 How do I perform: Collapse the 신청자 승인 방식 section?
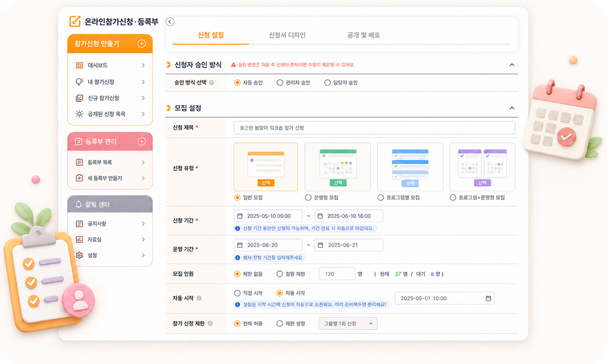[x=512, y=65]
